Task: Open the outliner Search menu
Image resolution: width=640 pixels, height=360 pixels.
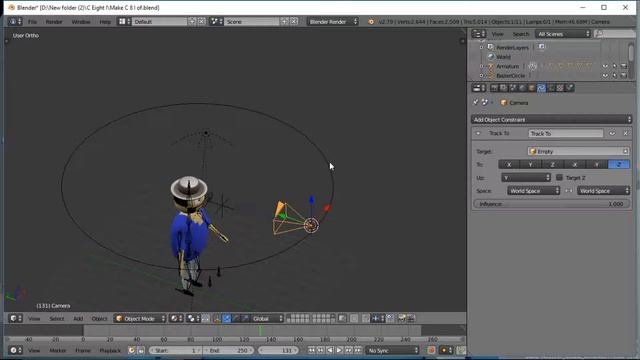Action: [x=521, y=34]
